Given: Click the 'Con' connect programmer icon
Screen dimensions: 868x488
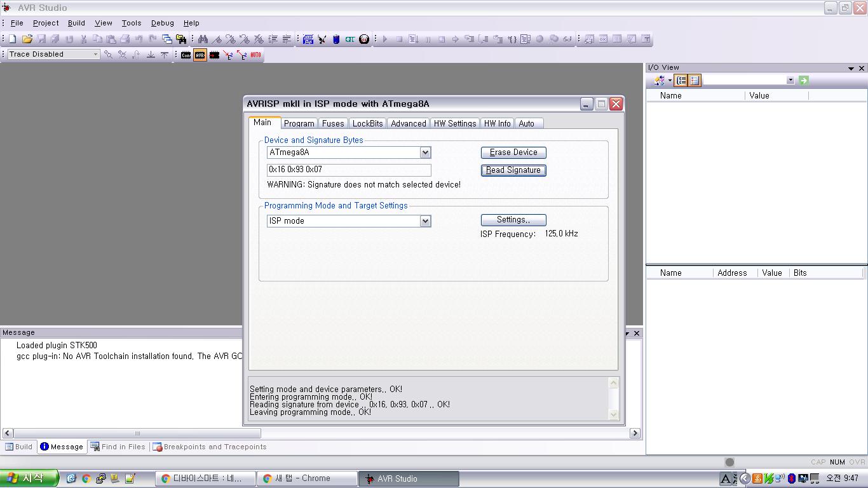Looking at the screenshot, I should pyautogui.click(x=186, y=55).
